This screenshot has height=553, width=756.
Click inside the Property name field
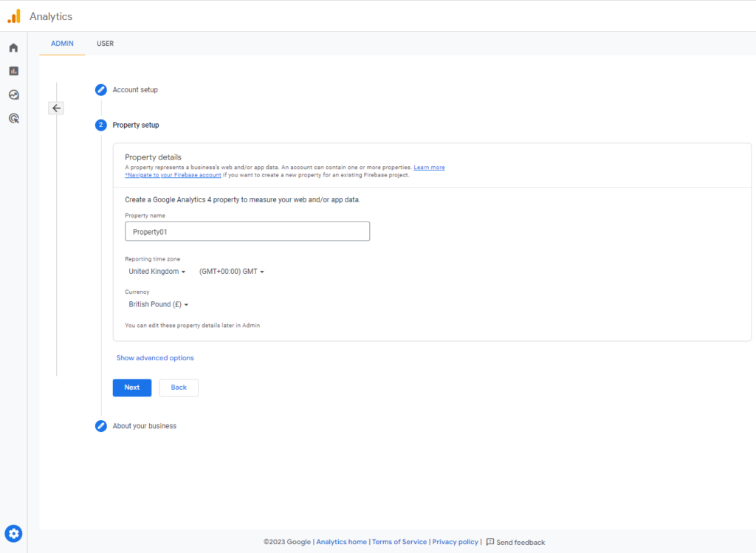point(247,230)
